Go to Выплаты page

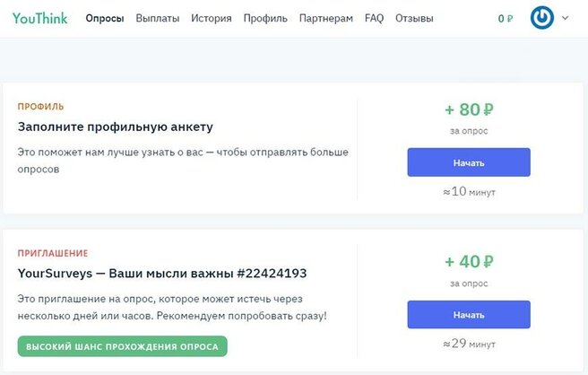pos(158,18)
